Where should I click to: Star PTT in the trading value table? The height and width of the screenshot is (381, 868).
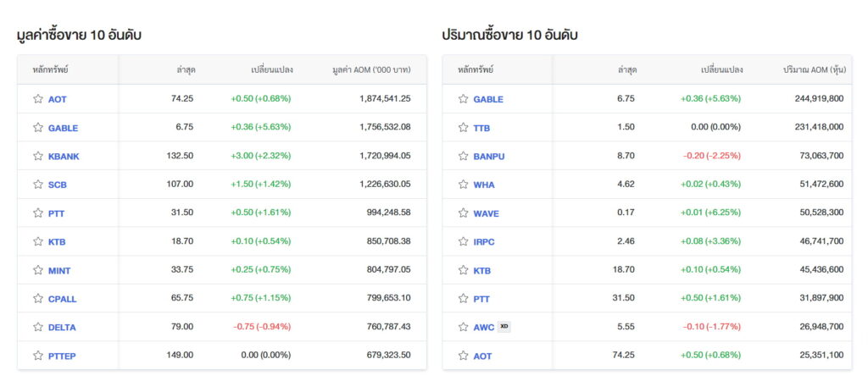point(37,213)
